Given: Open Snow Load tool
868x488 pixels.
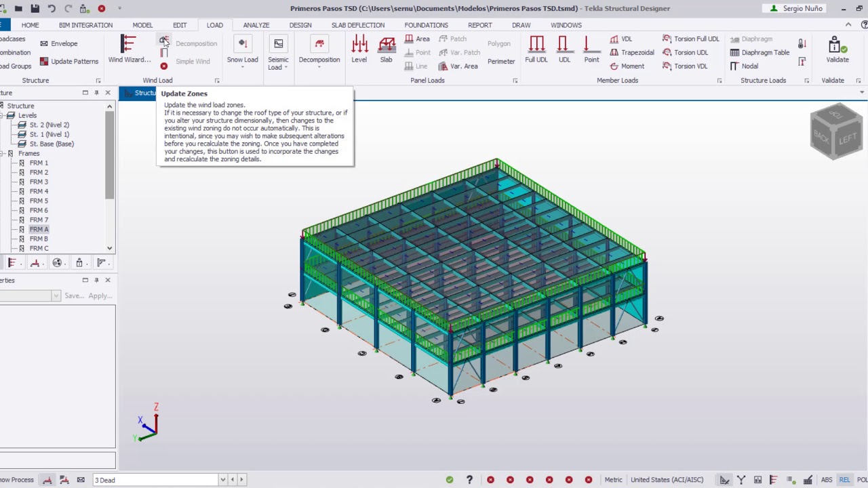Looking at the screenshot, I should pyautogui.click(x=242, y=52).
